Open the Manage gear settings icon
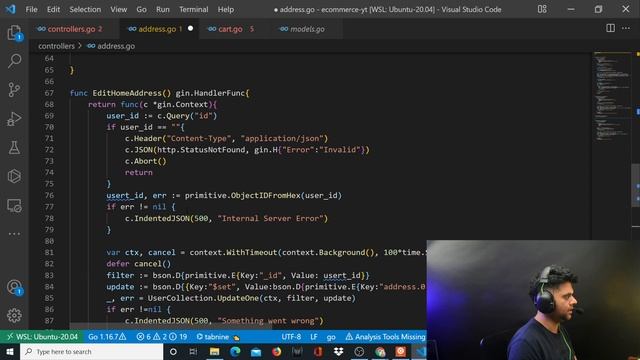Viewport: 640px width, 360px height. tap(14, 316)
